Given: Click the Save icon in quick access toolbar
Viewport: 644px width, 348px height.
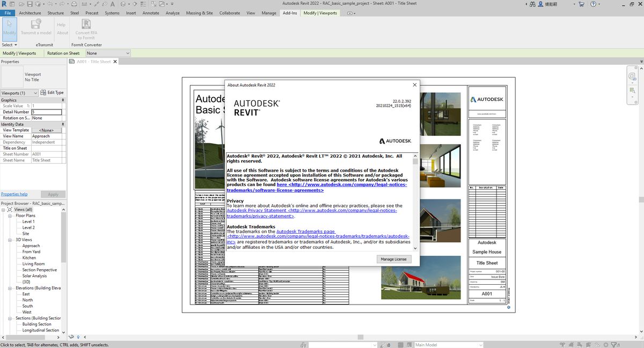Looking at the screenshot, I should pyautogui.click(x=30, y=4).
